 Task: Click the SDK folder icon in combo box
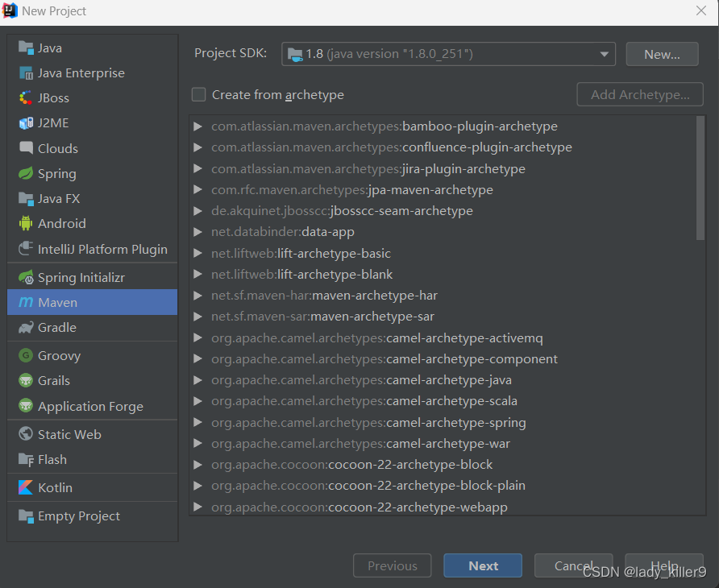pos(295,54)
